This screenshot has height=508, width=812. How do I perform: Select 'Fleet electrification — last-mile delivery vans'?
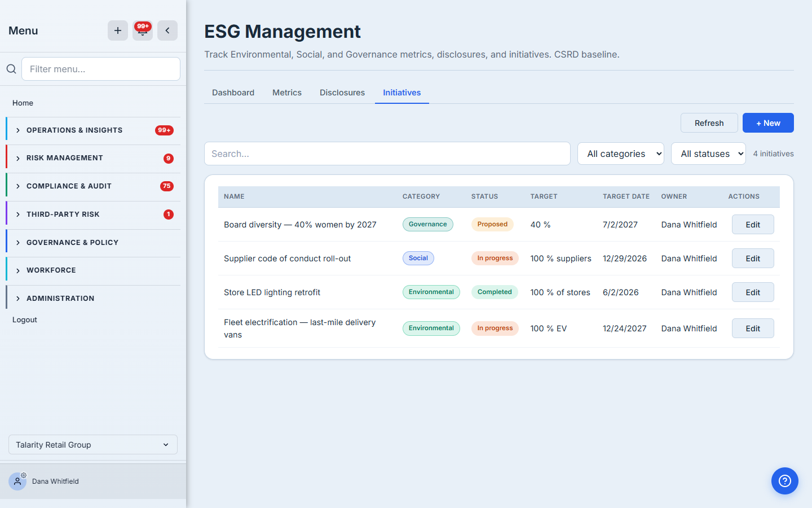coord(299,329)
